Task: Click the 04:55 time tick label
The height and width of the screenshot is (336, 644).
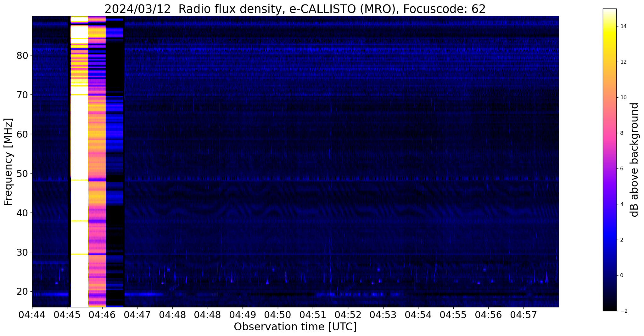Action: pyautogui.click(x=453, y=315)
